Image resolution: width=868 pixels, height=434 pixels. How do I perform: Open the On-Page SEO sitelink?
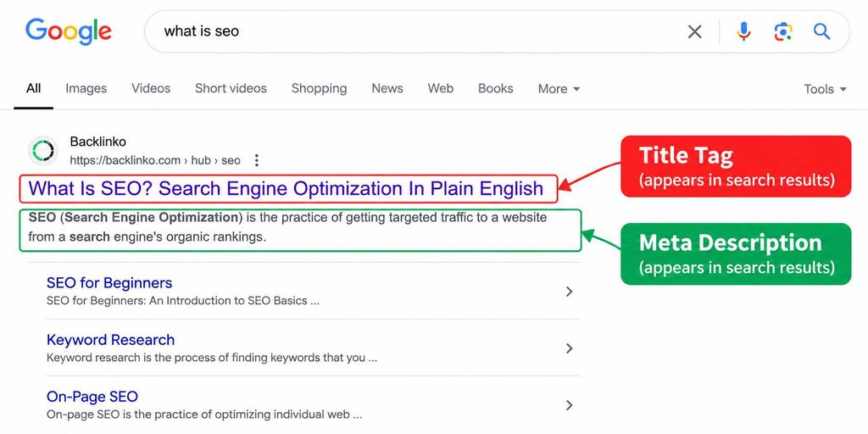[x=92, y=397]
